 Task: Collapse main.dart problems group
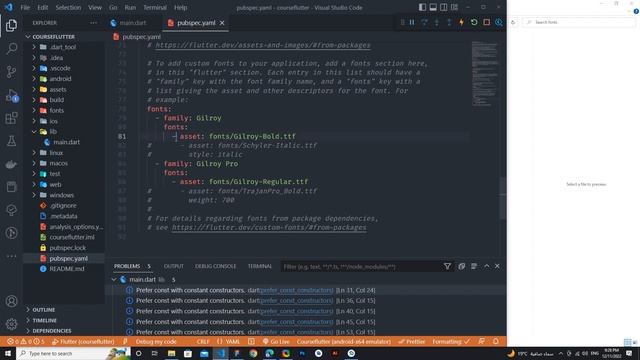[x=114, y=280]
